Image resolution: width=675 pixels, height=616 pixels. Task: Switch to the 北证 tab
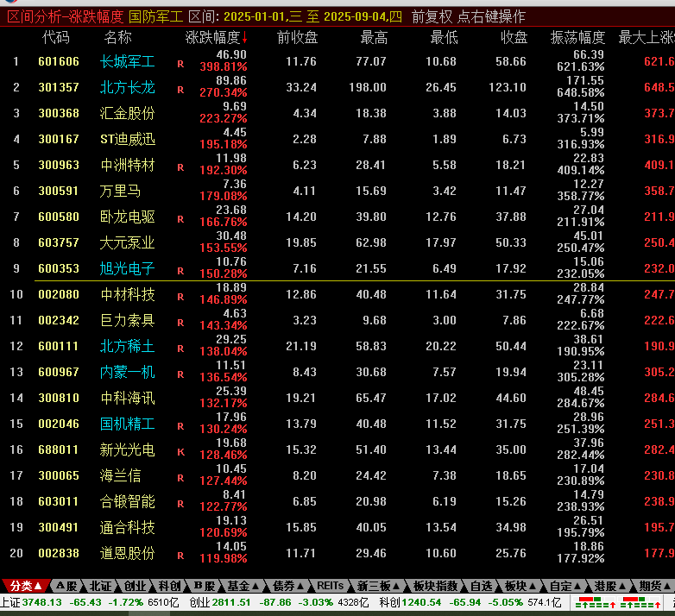tap(100, 586)
